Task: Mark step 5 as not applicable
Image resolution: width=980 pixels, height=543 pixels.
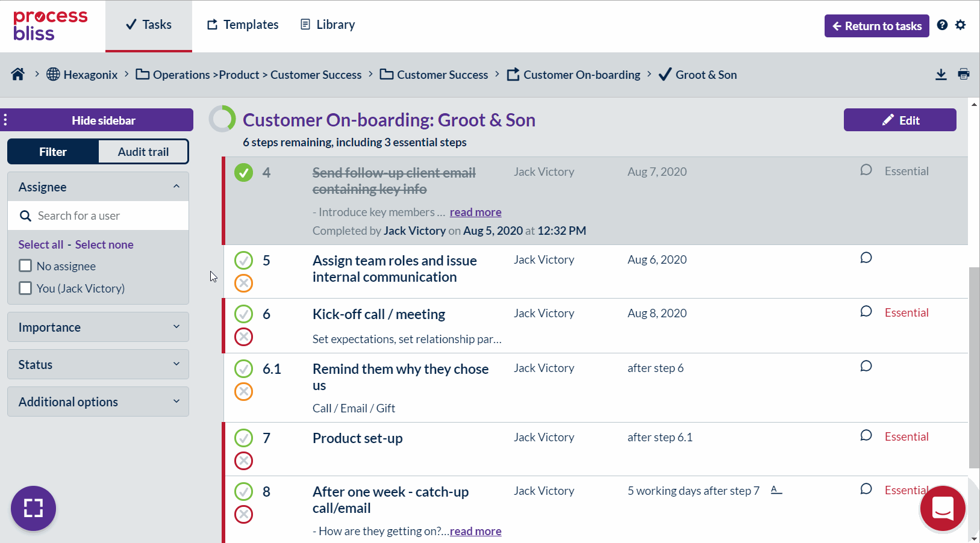Action: point(243,283)
